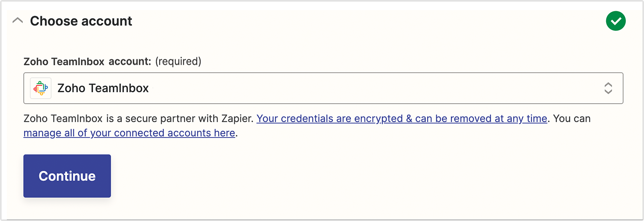Open manage all connected accounts here link
This screenshot has height=221, width=644.
[x=129, y=133]
